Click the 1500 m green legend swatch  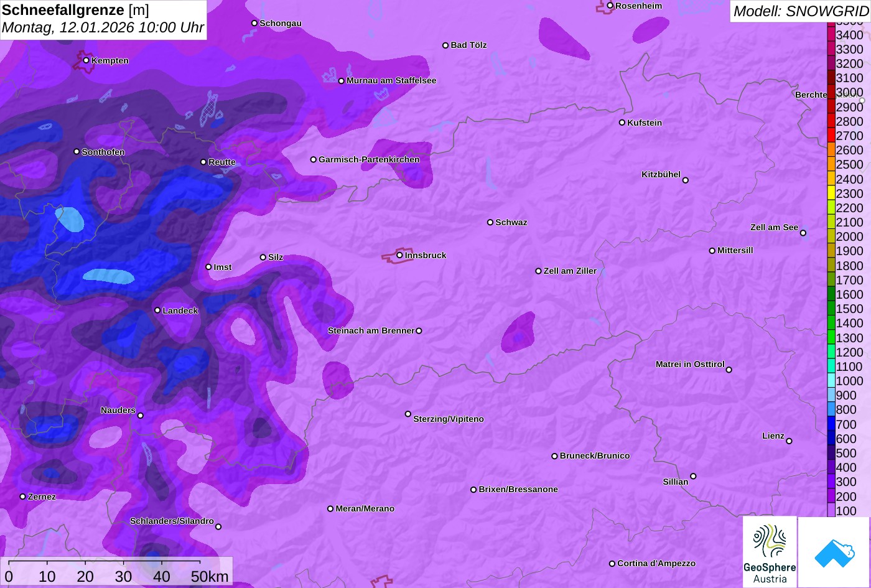pos(831,309)
